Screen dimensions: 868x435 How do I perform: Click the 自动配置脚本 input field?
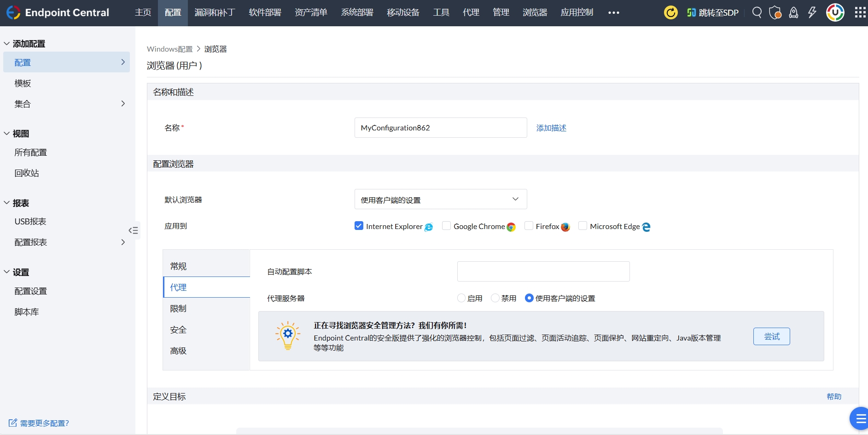point(543,271)
